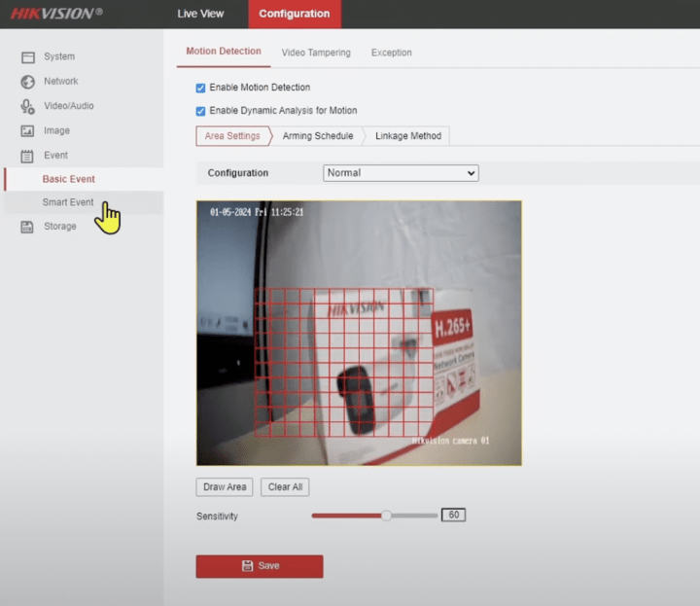
Task: Open the Configuration Normal dropdown
Action: [401, 173]
